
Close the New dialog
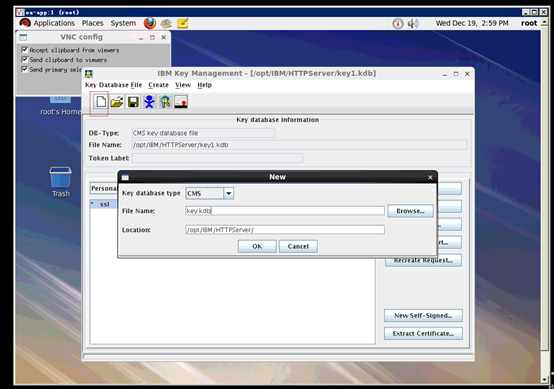[x=430, y=177]
